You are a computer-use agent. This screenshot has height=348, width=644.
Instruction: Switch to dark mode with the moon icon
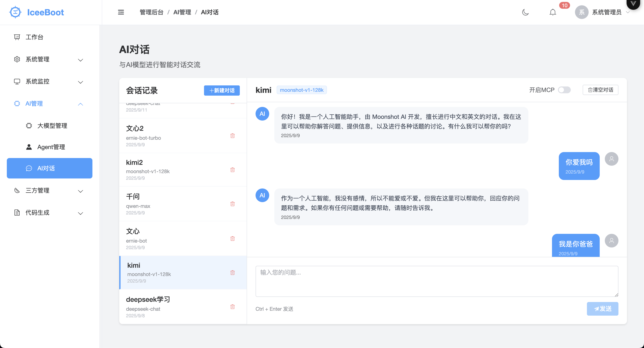(525, 12)
